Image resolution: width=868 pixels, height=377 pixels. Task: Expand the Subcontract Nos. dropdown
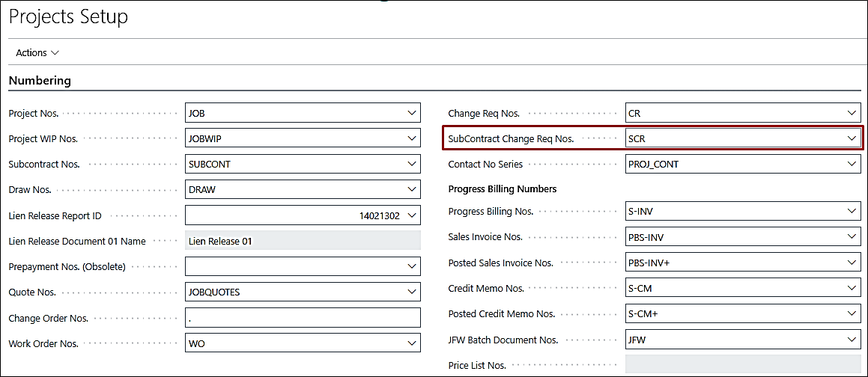[x=411, y=164]
